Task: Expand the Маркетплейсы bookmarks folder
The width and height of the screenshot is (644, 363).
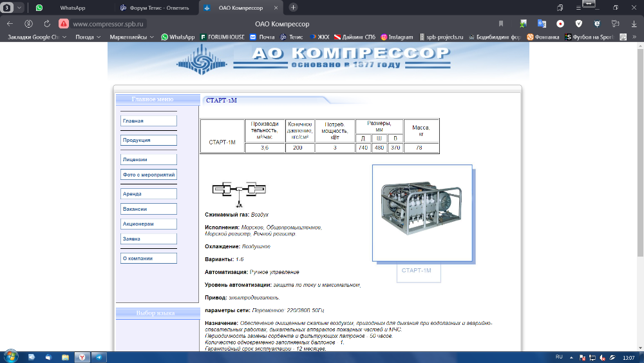Action: (131, 37)
